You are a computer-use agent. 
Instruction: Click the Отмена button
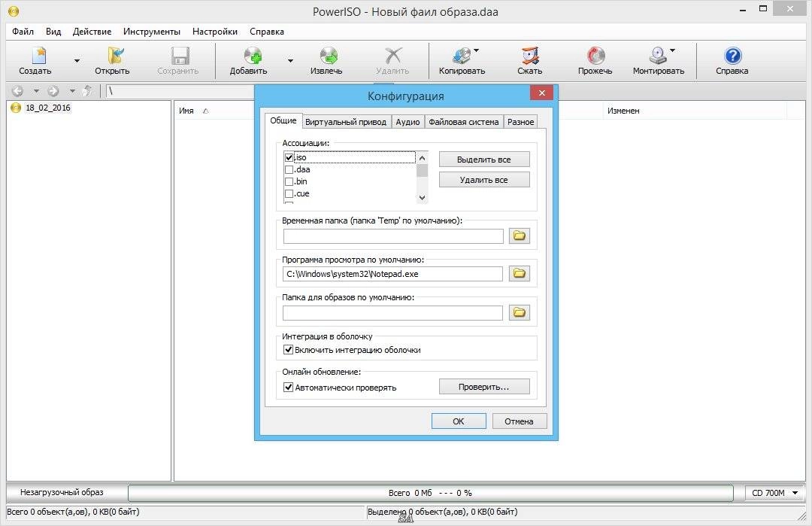pyautogui.click(x=520, y=421)
